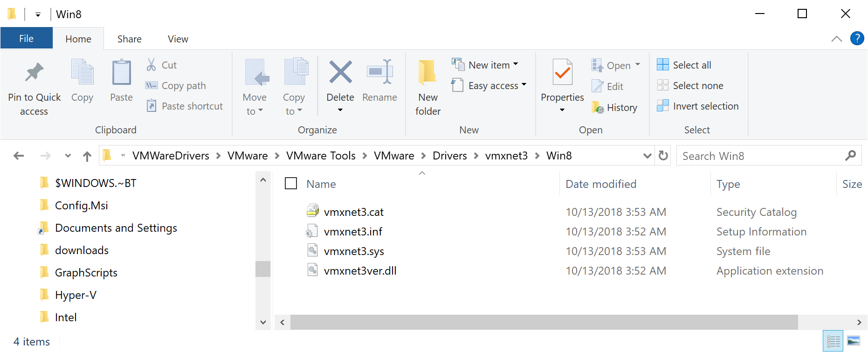Click Invert selection
This screenshot has width=868, height=352.
(697, 106)
